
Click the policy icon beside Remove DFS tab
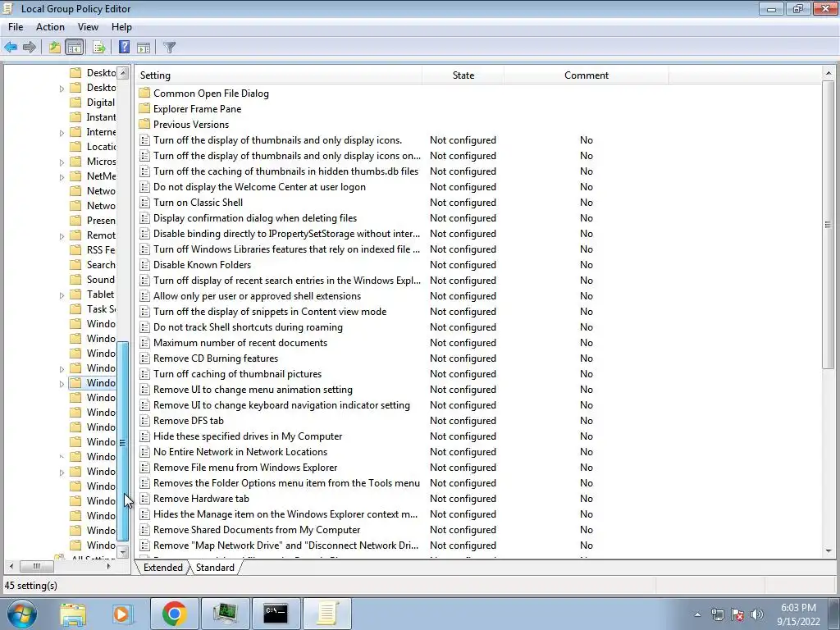click(x=144, y=421)
